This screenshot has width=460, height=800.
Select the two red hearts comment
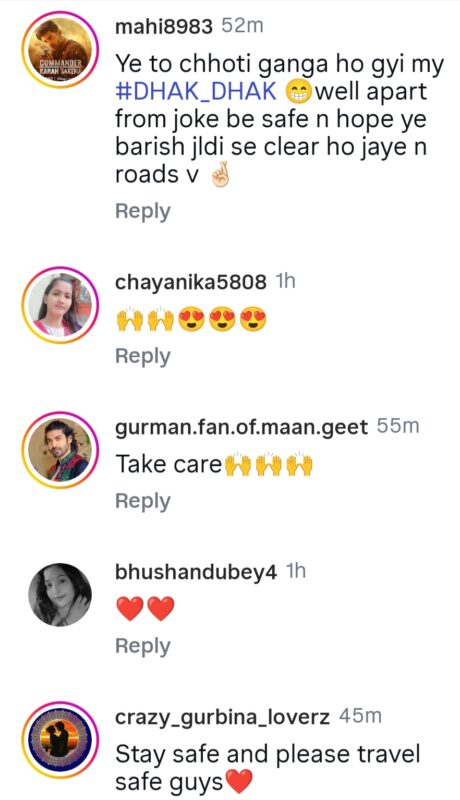(145, 609)
